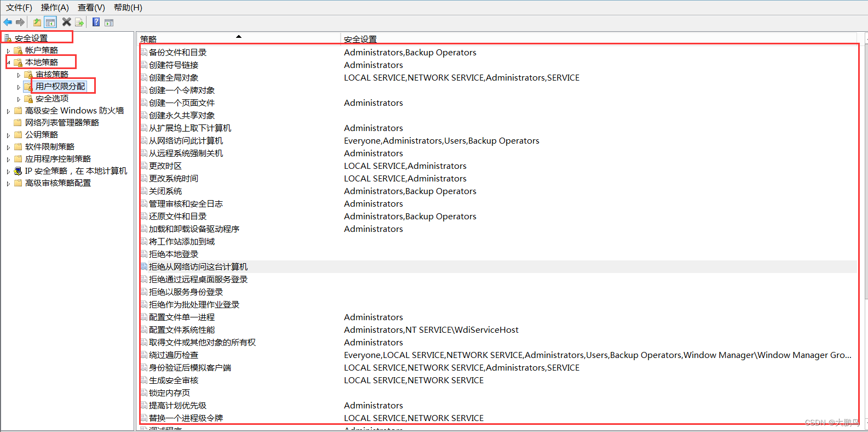Select the 从网络访问此计算机 policy row

pos(498,140)
